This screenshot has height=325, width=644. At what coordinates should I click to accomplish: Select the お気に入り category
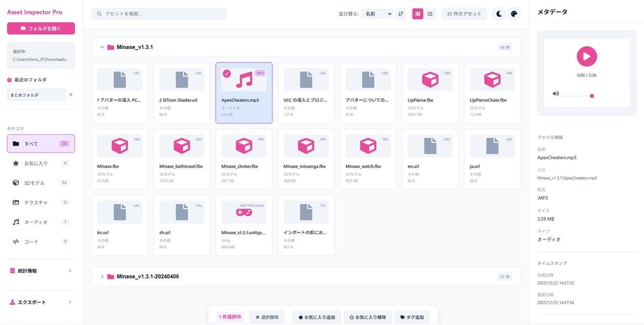click(x=41, y=163)
